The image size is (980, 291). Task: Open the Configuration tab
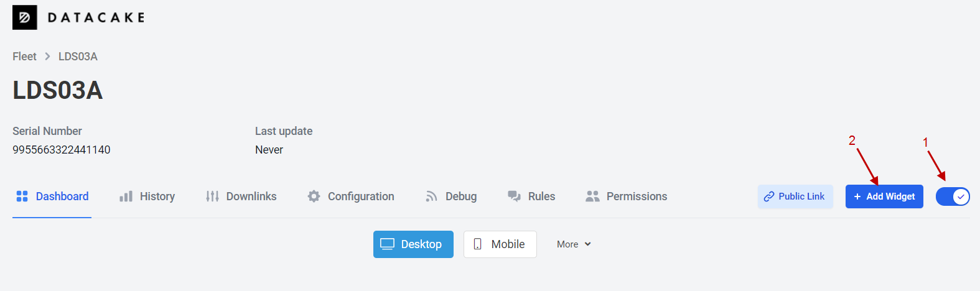[x=351, y=196]
